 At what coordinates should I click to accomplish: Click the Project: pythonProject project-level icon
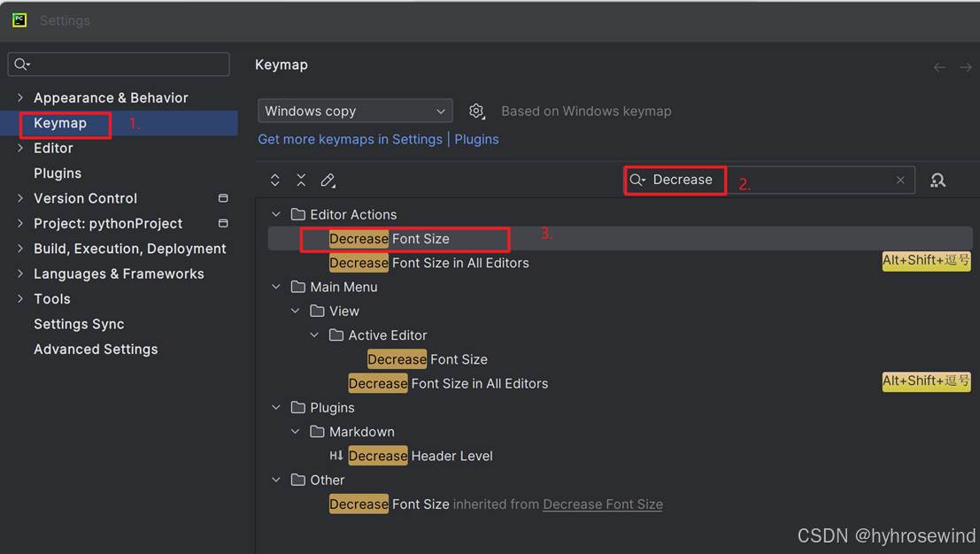[x=223, y=223]
